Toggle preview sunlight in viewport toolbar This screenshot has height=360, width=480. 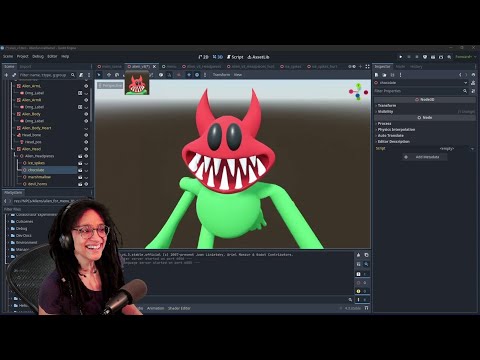(x=189, y=75)
